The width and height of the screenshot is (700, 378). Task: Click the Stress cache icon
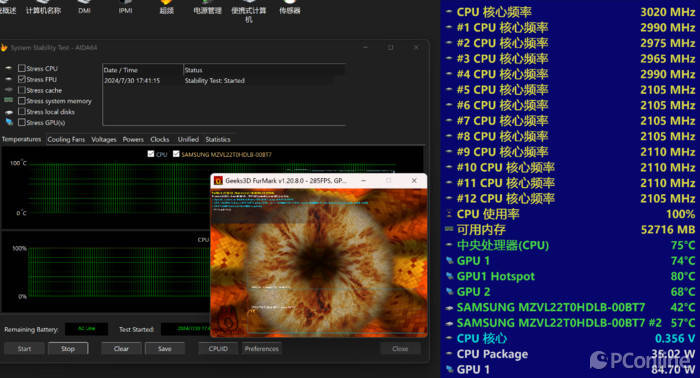pyautogui.click(x=9, y=90)
